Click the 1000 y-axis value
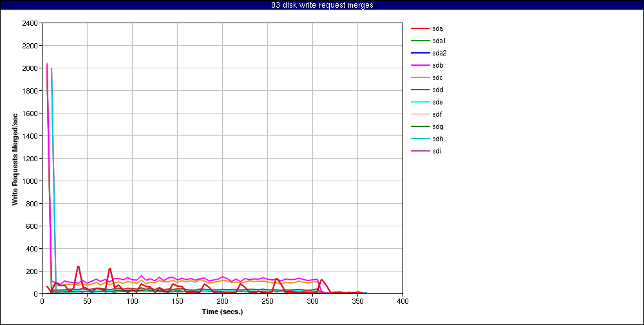The width and height of the screenshot is (644, 325). pos(30,181)
